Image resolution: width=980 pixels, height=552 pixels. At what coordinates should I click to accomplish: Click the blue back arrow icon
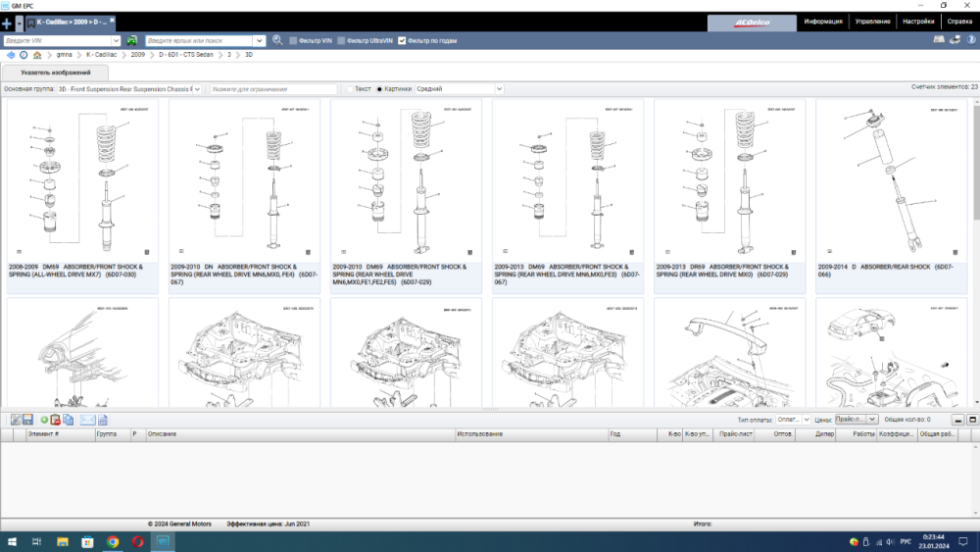(11, 55)
